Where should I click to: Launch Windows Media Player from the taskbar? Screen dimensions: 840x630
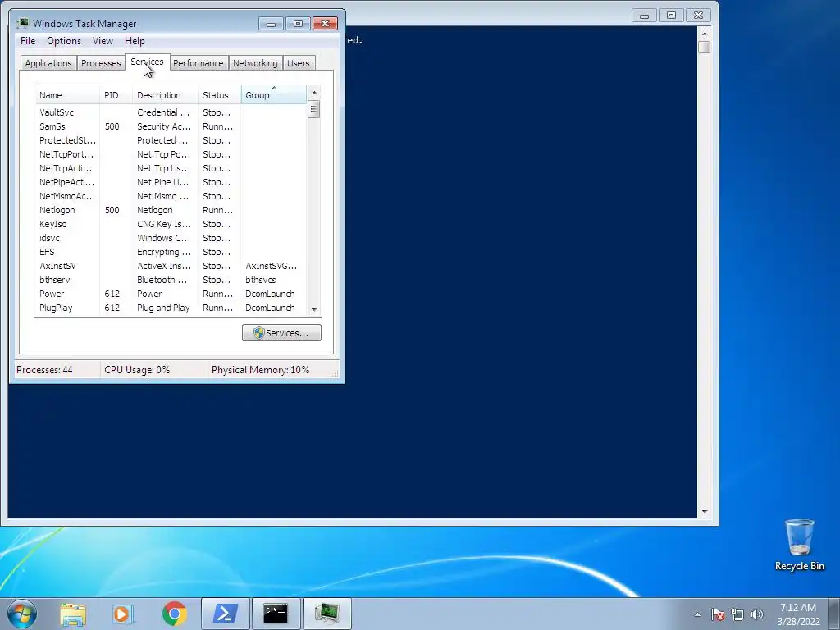(123, 614)
